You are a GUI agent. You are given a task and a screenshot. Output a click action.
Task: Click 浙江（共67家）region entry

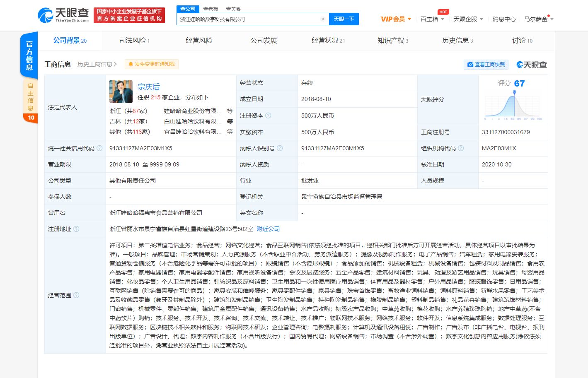tap(128, 111)
